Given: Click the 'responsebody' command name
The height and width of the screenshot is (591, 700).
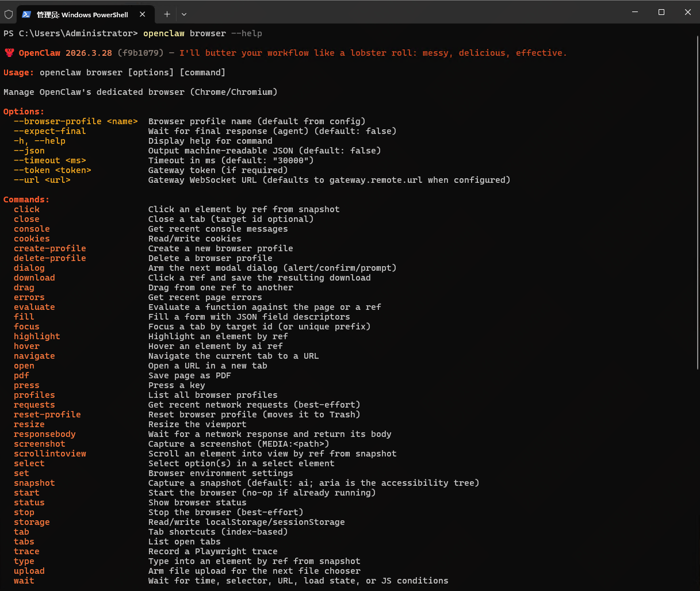Looking at the screenshot, I should click(45, 434).
